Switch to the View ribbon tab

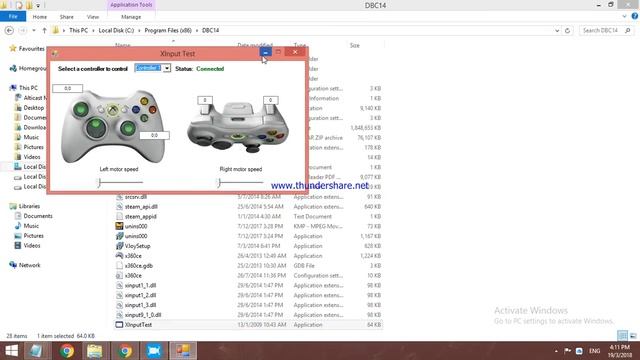tap(93, 17)
